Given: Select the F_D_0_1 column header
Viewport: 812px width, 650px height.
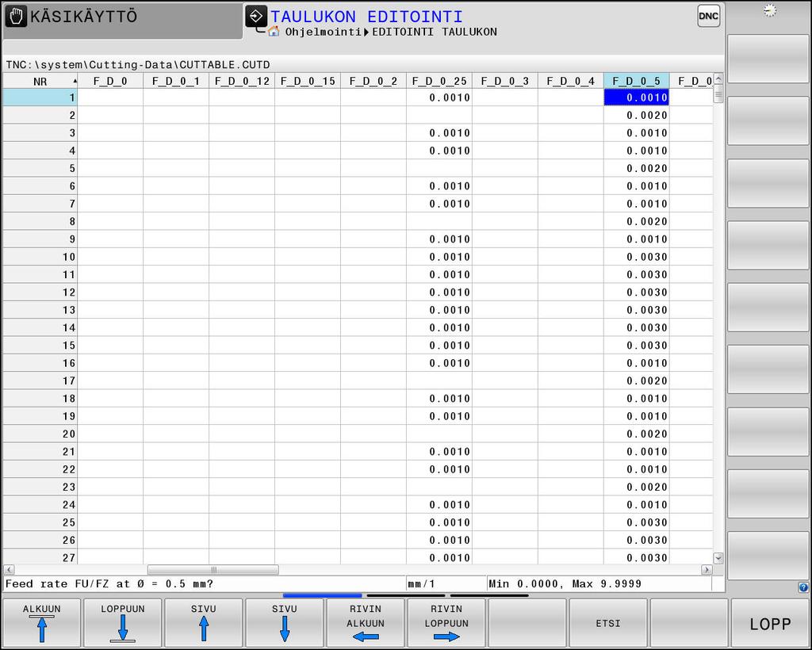Looking at the screenshot, I should point(176,81).
